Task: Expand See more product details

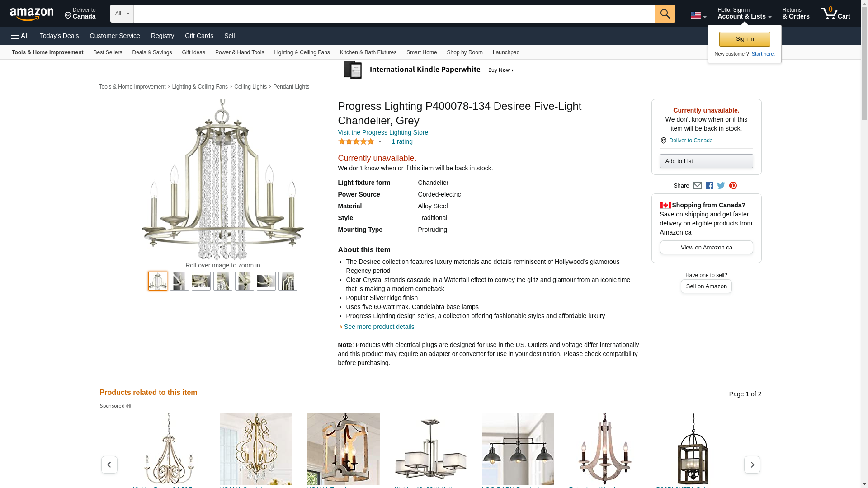Action: (378, 327)
